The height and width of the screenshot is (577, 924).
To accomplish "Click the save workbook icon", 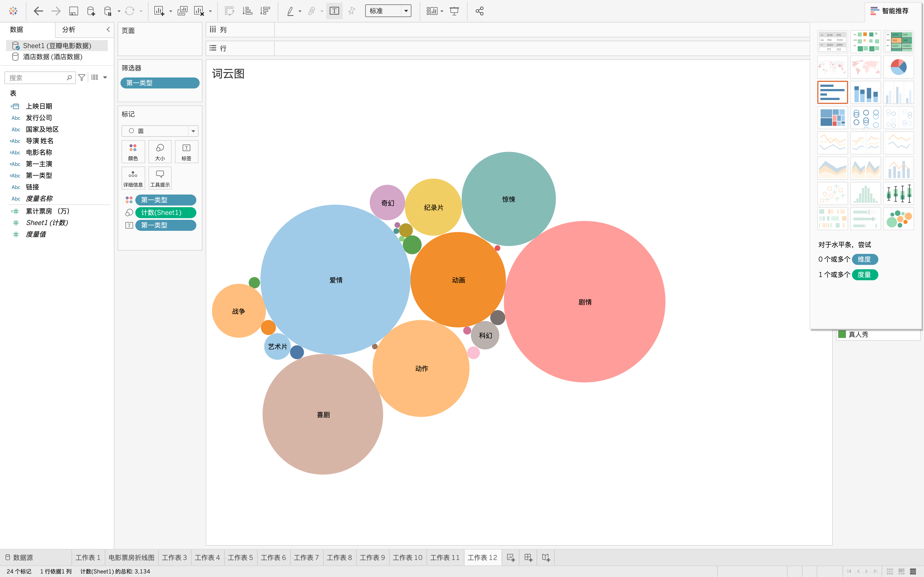I will [73, 11].
